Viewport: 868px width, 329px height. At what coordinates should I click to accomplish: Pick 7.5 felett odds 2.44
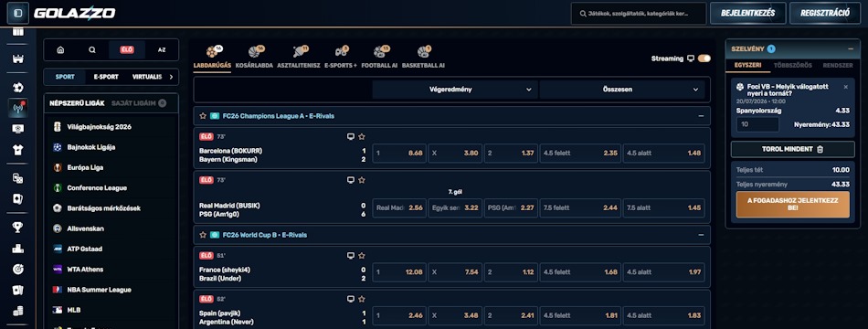[580, 208]
